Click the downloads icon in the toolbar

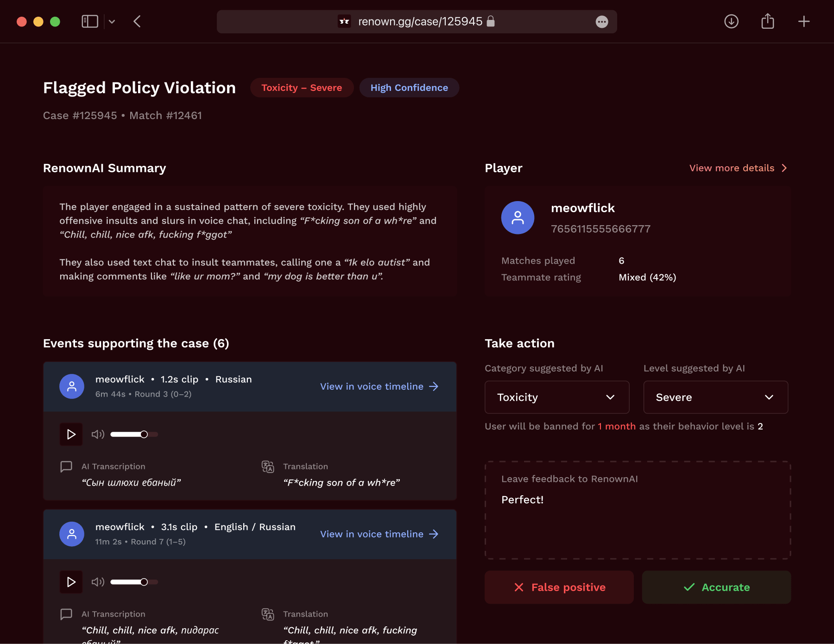tap(731, 21)
